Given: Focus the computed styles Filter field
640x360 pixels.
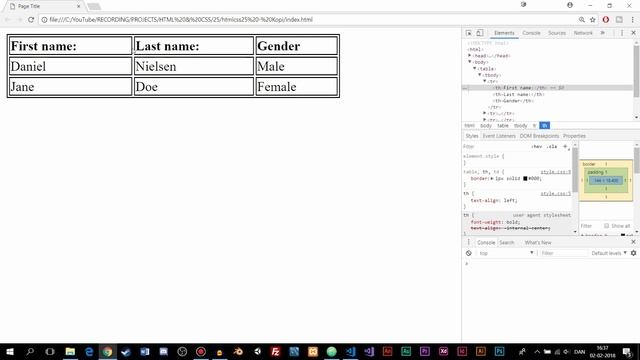Looking at the screenshot, I should pos(590,226).
